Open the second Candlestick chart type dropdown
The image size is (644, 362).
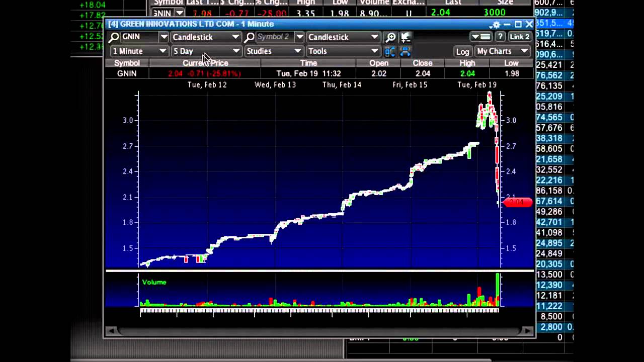343,37
